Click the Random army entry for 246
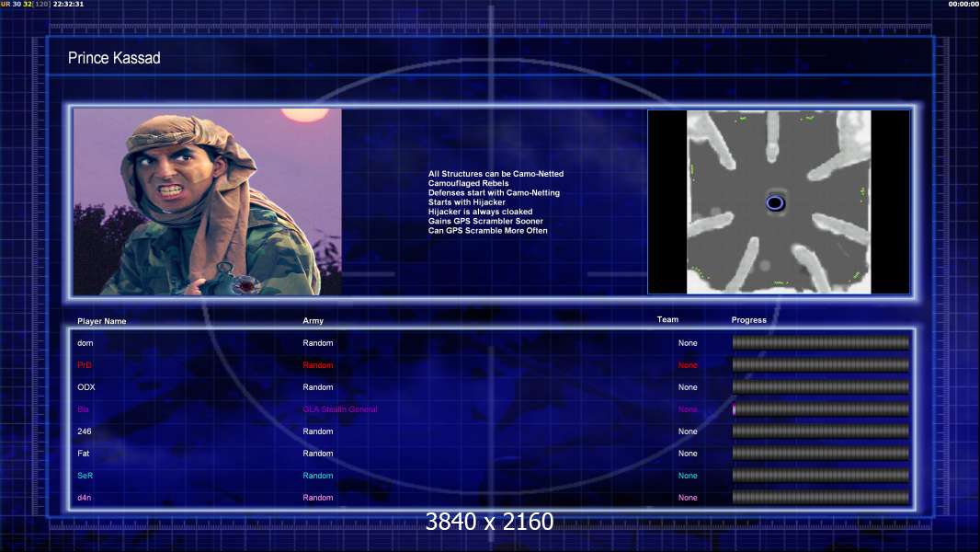The image size is (980, 552). [318, 431]
